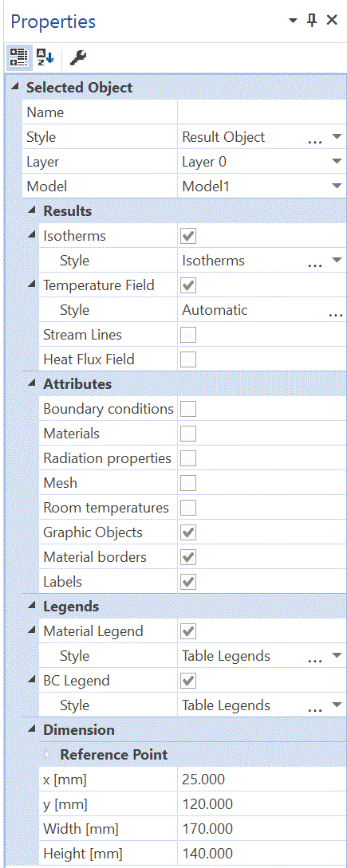Click the Width [mm] value field
347x868 pixels.
pos(262,829)
